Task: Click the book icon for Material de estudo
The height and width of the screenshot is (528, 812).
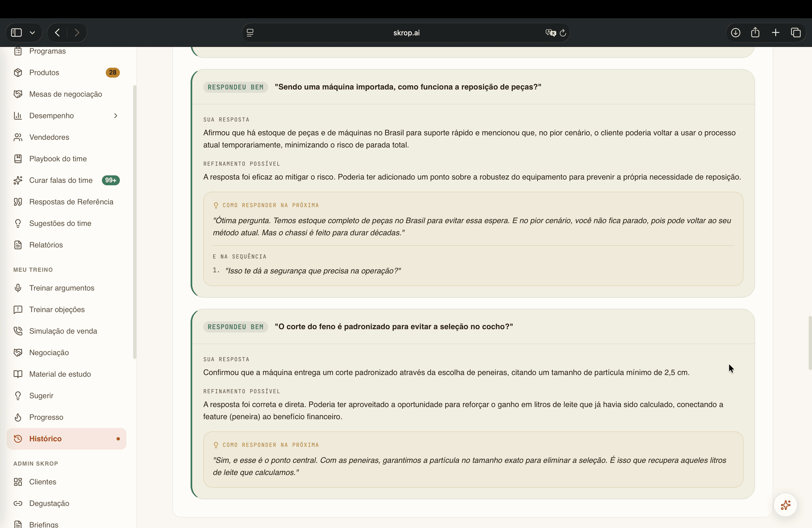Action: tap(18, 374)
